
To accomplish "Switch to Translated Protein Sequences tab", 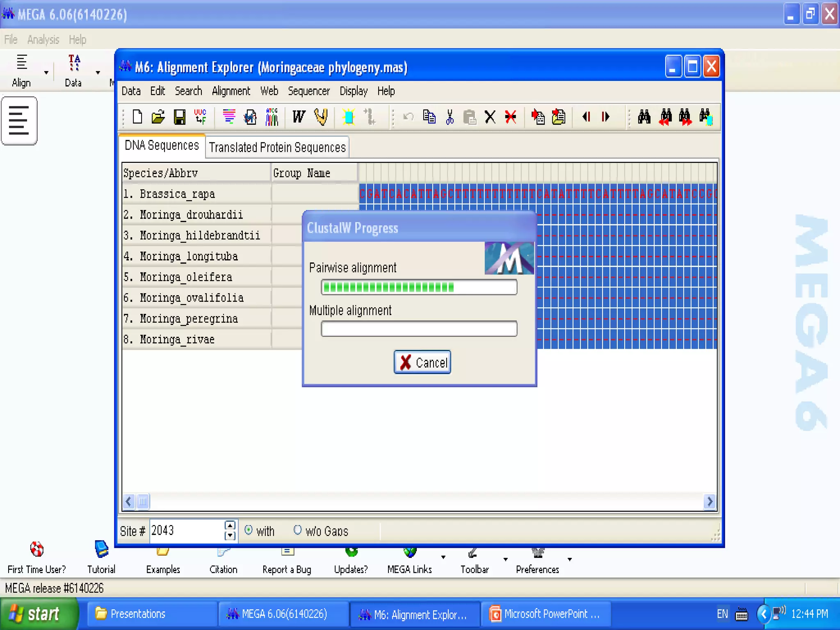I will [x=277, y=147].
